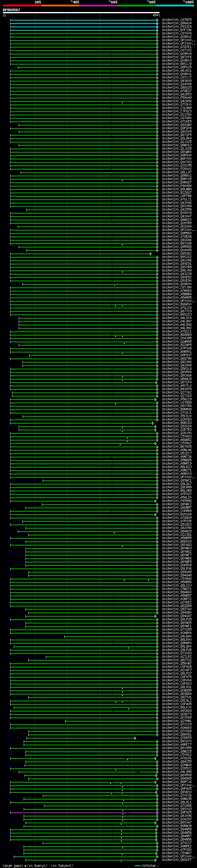
Task: Select the label UniRef100_Q7X9J0
Action: (x=177, y=104)
